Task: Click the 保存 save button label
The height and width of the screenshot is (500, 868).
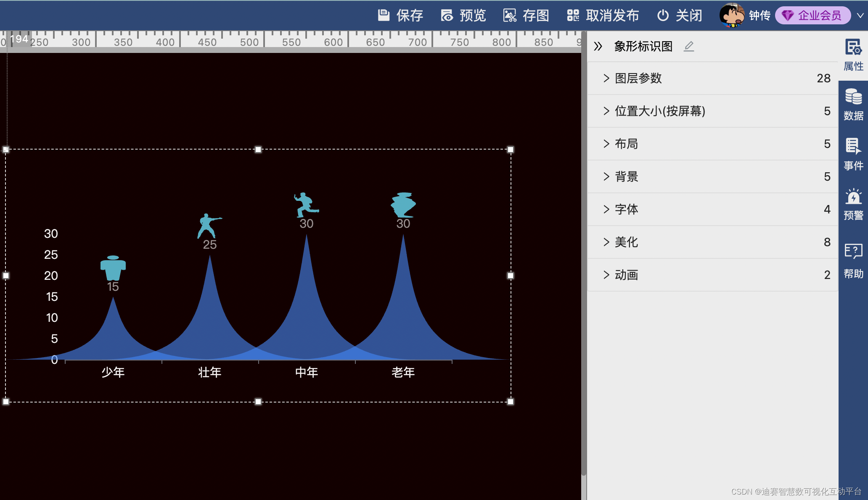Action: pos(410,16)
